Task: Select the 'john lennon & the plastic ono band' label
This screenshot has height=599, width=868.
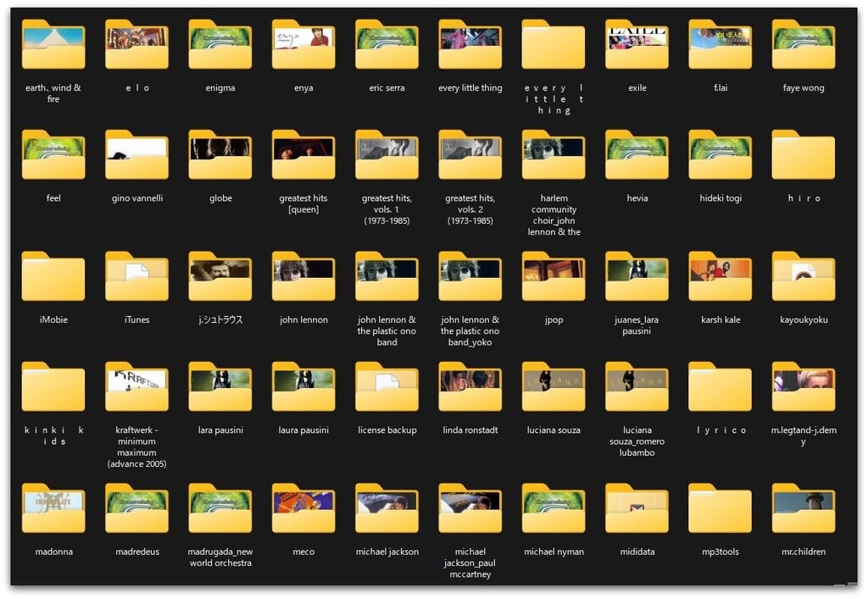Action: click(x=387, y=330)
